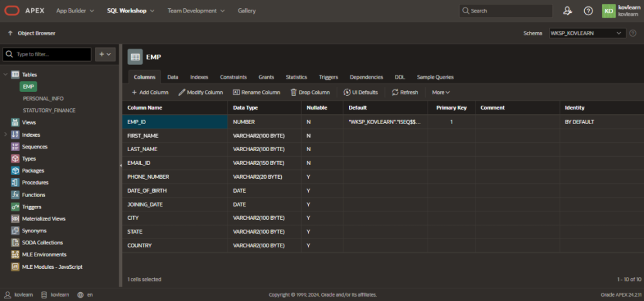Image resolution: width=644 pixels, height=301 pixels.
Task: Open the Gallery menu item
Action: (247, 11)
